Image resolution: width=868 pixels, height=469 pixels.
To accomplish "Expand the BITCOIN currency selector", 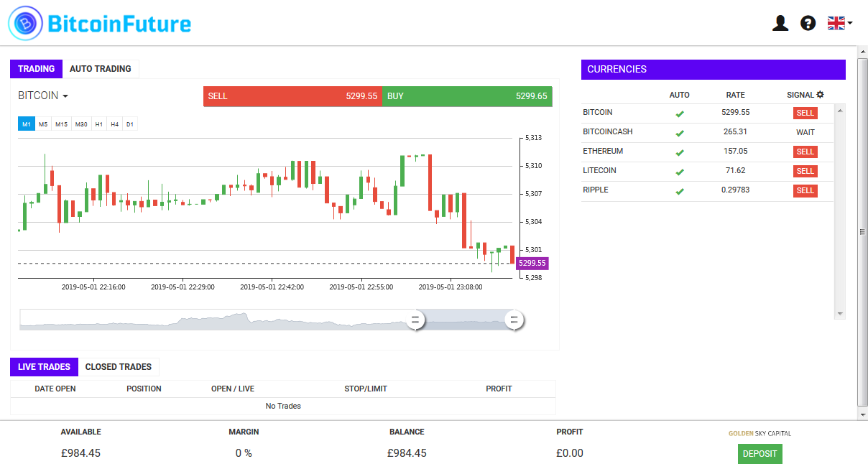I will coord(43,96).
